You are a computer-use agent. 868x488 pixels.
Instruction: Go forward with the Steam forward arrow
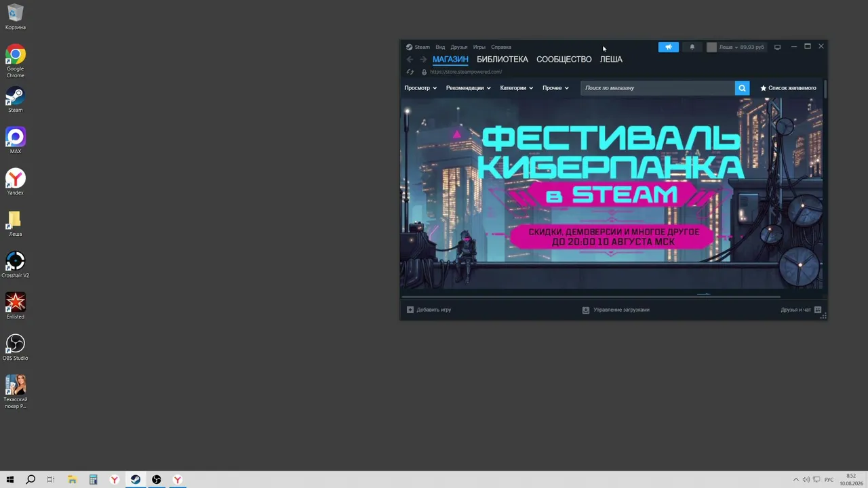[x=423, y=60]
